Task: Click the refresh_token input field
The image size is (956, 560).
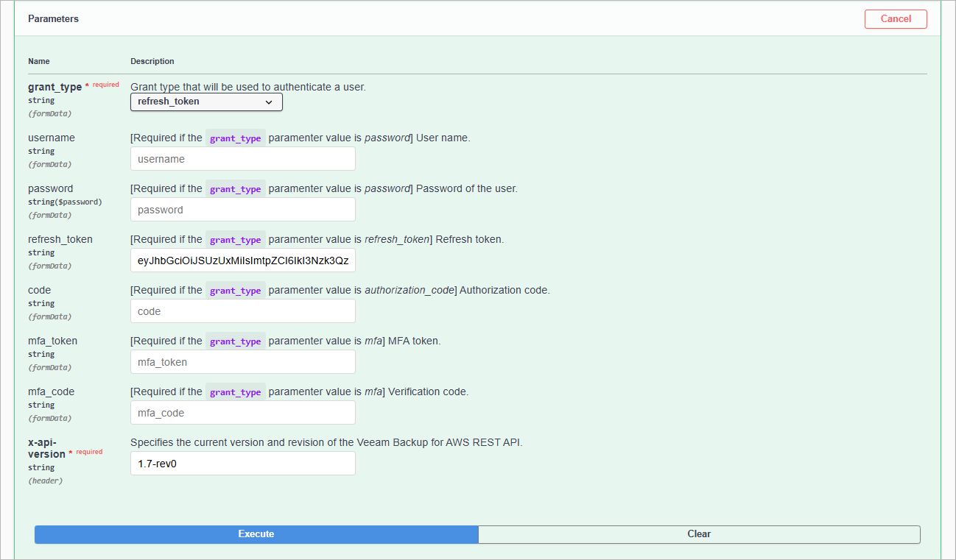Action: tap(243, 260)
